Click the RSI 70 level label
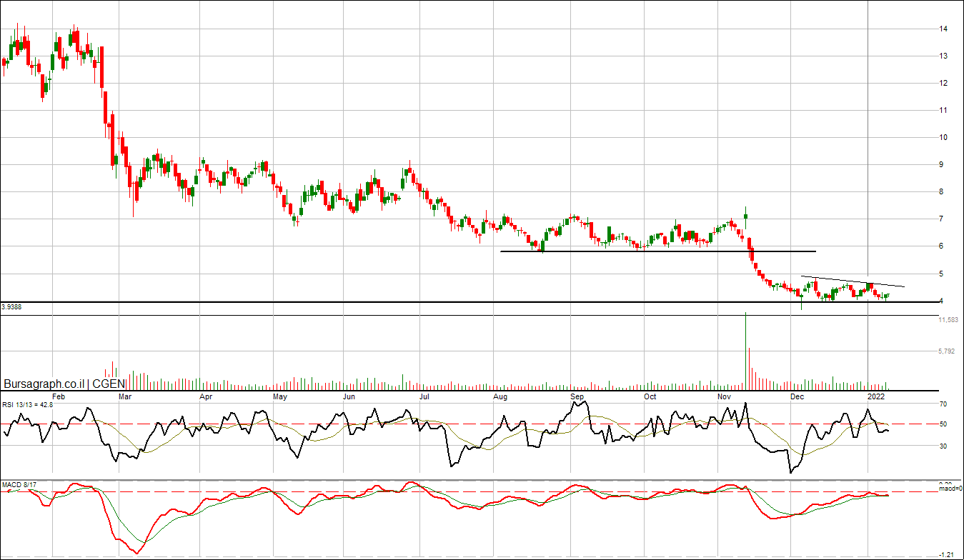964x560 pixels. pos(943,404)
